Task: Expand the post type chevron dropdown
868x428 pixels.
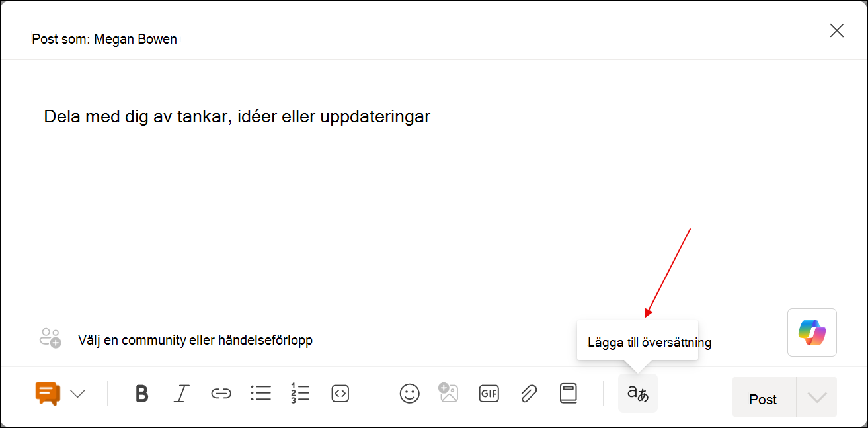Action: tap(77, 394)
